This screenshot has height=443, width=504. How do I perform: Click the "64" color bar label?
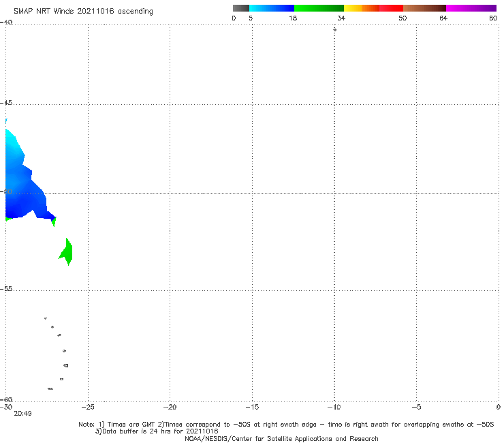click(443, 18)
